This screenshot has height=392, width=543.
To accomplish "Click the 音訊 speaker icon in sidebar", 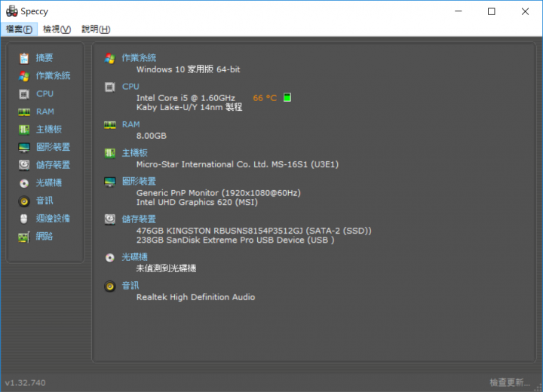I will tap(24, 201).
